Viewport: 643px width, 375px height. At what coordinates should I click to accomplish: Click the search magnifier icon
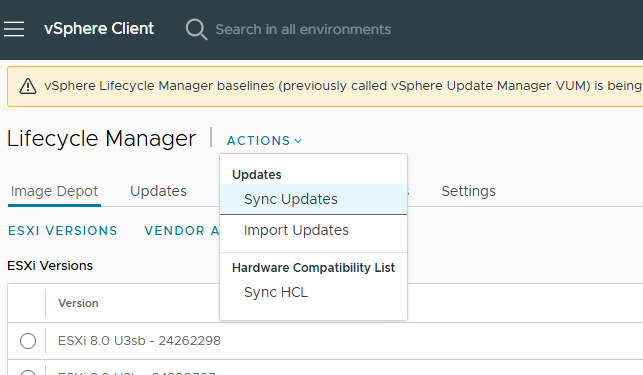[196, 30]
